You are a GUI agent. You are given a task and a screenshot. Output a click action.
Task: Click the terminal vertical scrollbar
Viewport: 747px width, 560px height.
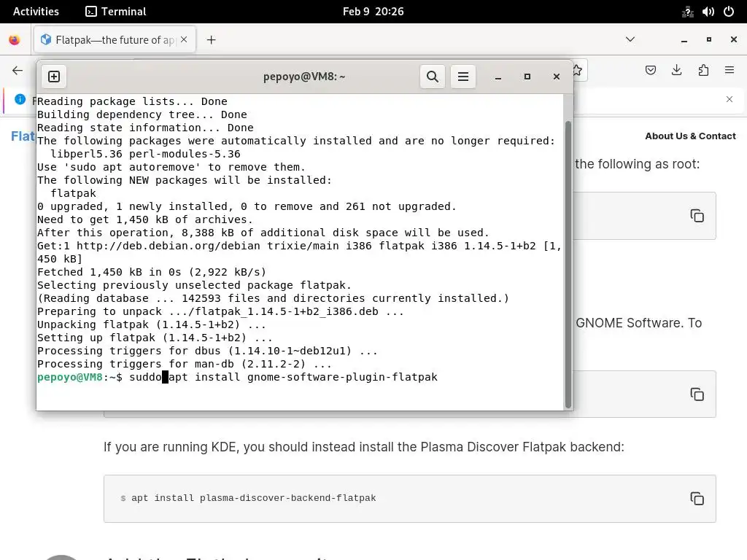[568, 264]
